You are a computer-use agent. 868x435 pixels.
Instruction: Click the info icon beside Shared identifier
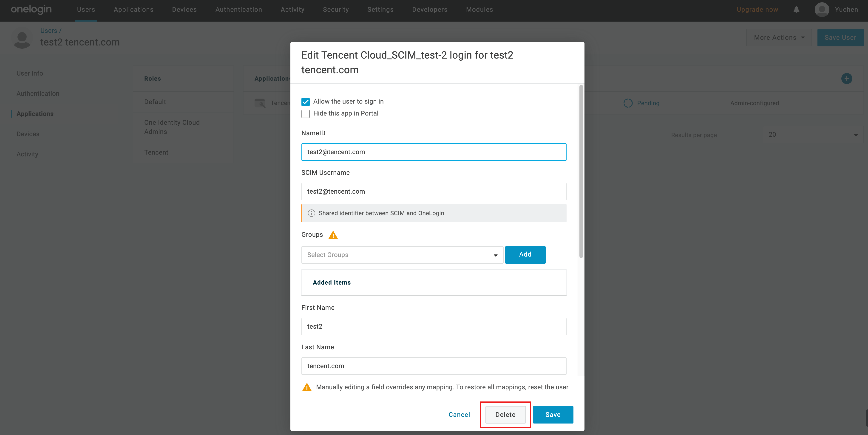point(311,213)
